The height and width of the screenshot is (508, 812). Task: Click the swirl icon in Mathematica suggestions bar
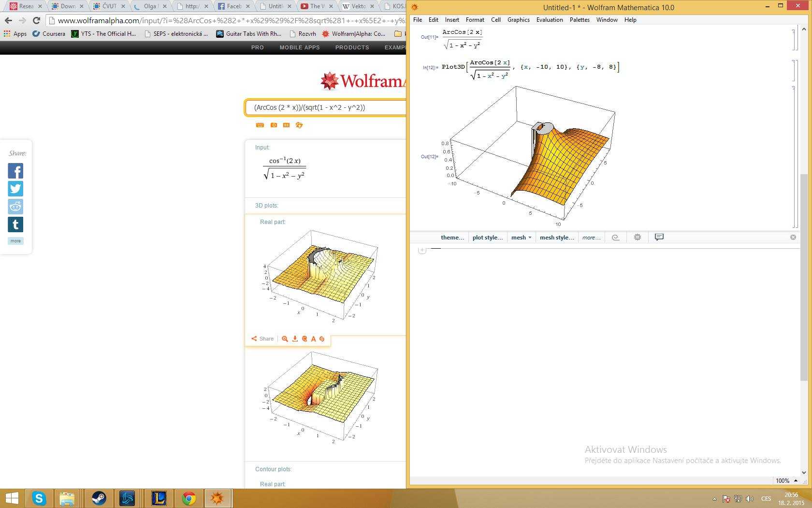[615, 237]
